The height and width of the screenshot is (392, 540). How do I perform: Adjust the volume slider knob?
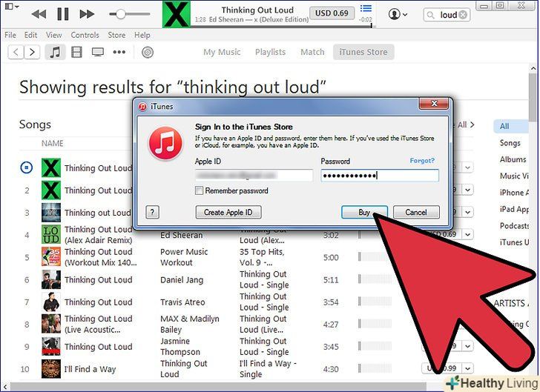[x=120, y=14]
